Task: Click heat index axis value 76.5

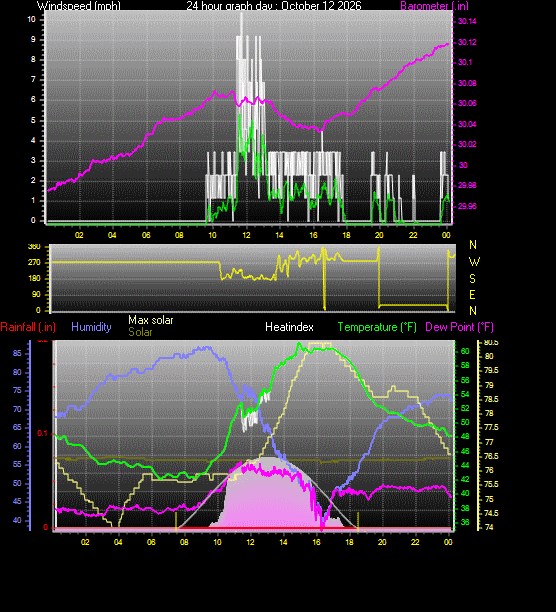Action: pyautogui.click(x=491, y=456)
